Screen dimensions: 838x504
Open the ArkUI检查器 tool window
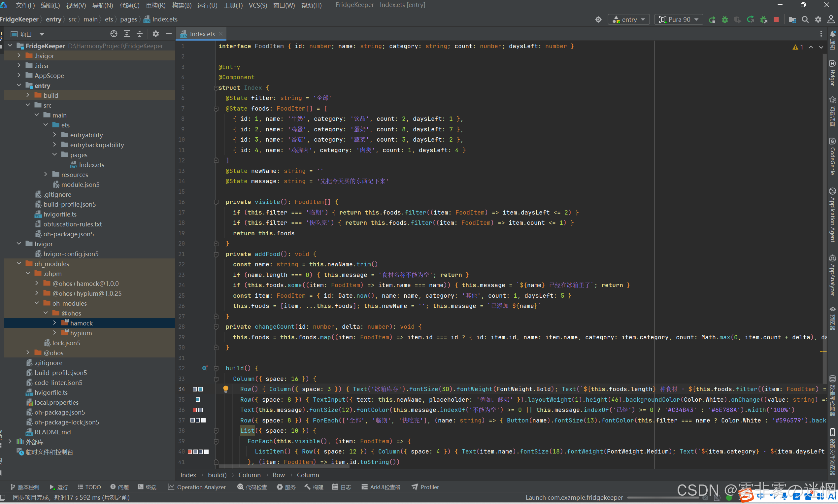(x=381, y=487)
